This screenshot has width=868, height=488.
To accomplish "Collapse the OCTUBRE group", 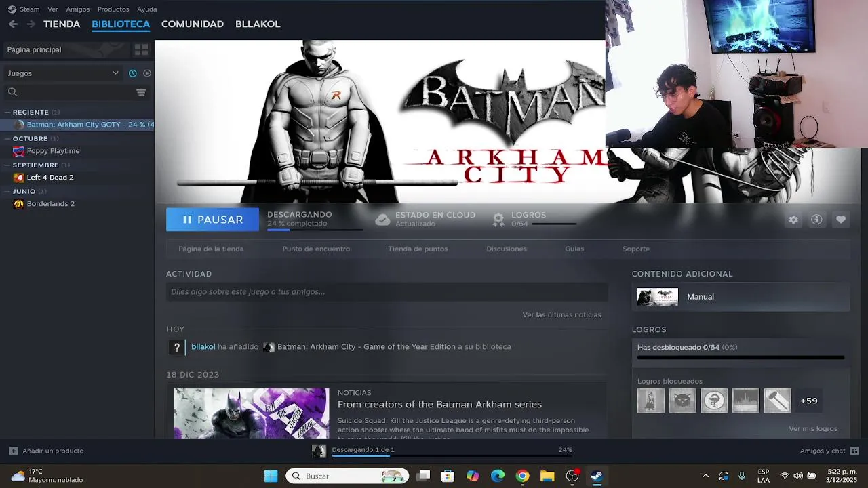I will tap(7, 138).
